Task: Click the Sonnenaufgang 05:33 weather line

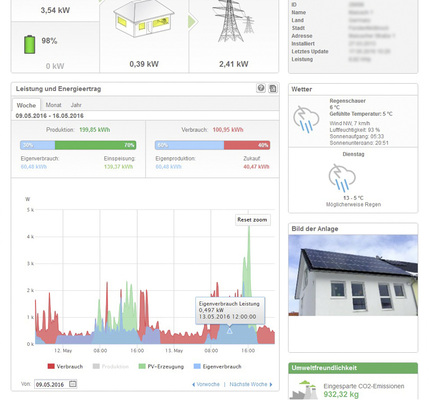Action: pos(357,136)
